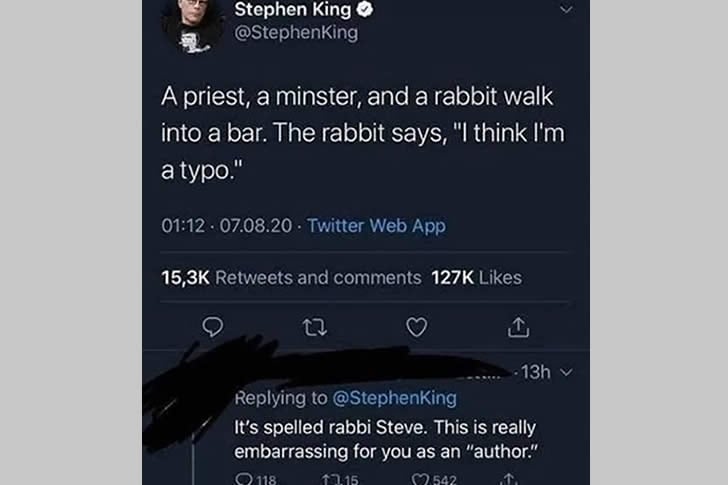This screenshot has width=728, height=485.
Task: Open the chevron menu on Stephen King's tweet
Action: pos(567,9)
